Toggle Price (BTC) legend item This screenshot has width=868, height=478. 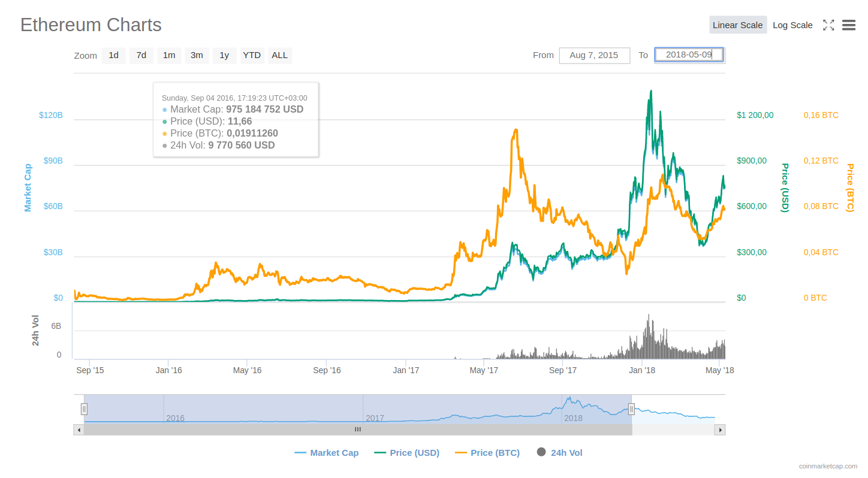coord(487,453)
